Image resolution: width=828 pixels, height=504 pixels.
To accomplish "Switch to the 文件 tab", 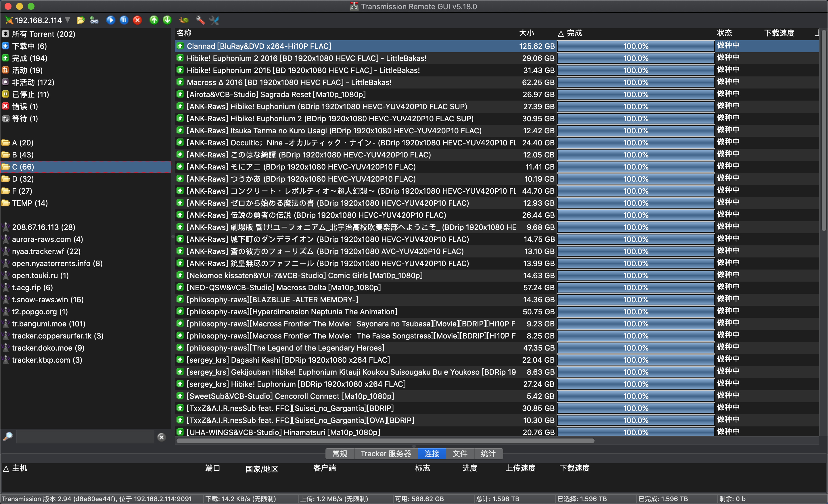I will coord(460,454).
